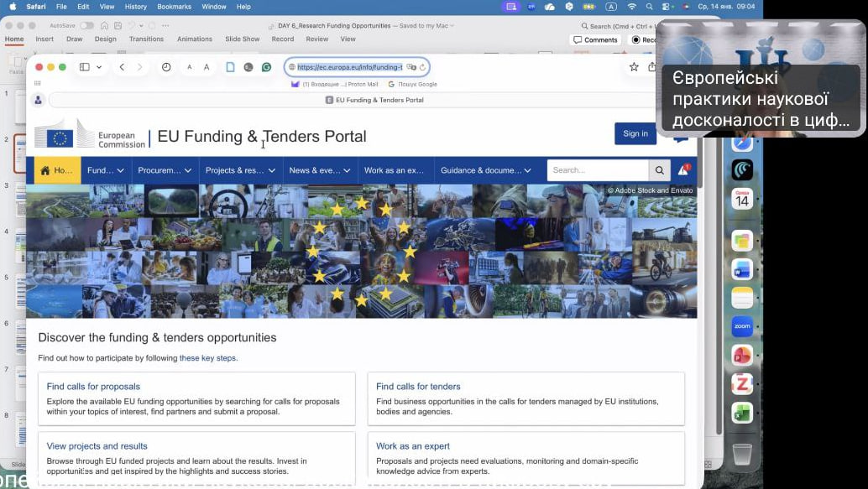Screen dimensions: 868x489
Task: Bookmark page with the star icon
Action: [x=634, y=67]
